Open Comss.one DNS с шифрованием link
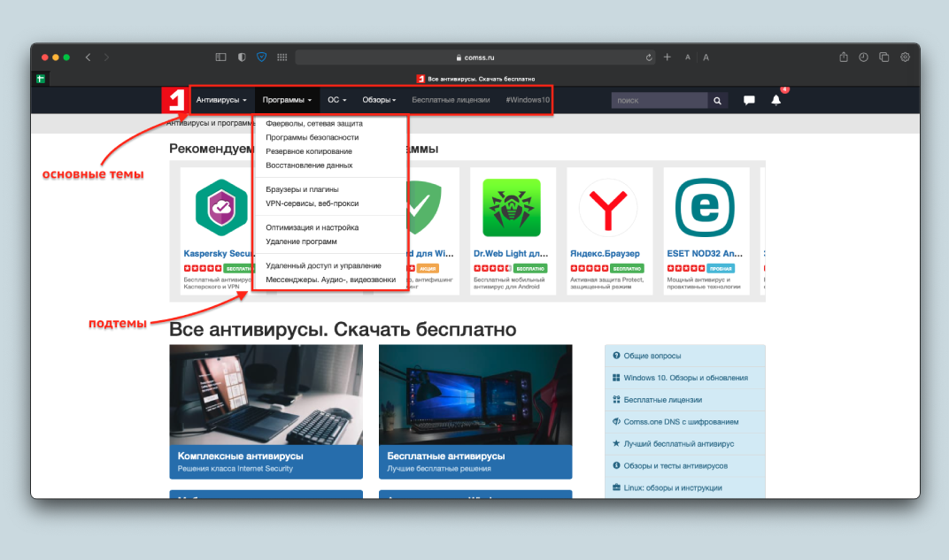The height and width of the screenshot is (560, 949). coord(684,421)
